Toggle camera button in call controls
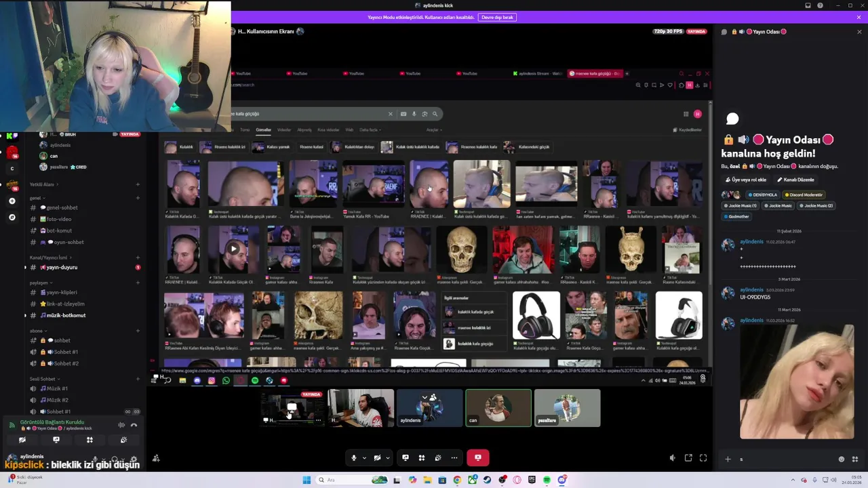The width and height of the screenshot is (868, 488). pyautogui.click(x=377, y=457)
